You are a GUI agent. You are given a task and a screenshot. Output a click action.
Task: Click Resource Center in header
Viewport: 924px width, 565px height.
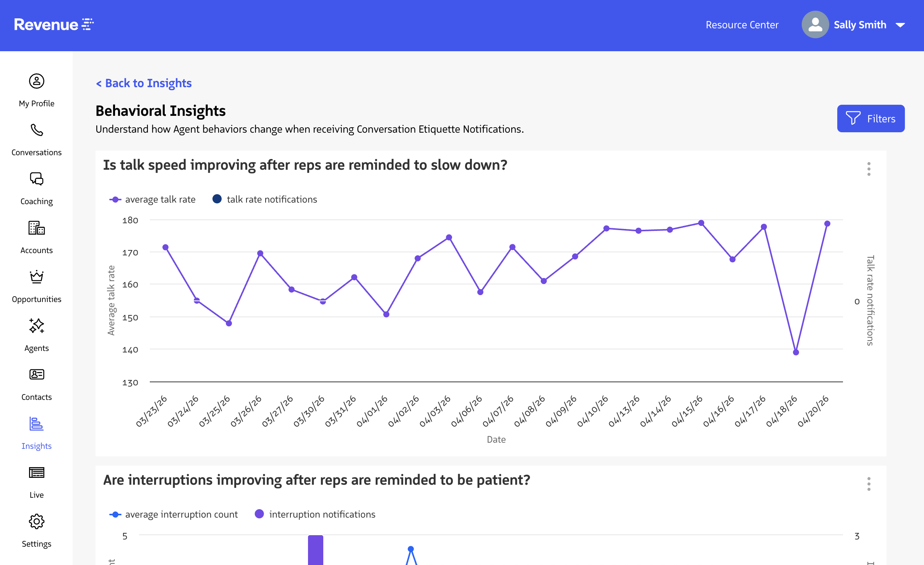tap(742, 25)
